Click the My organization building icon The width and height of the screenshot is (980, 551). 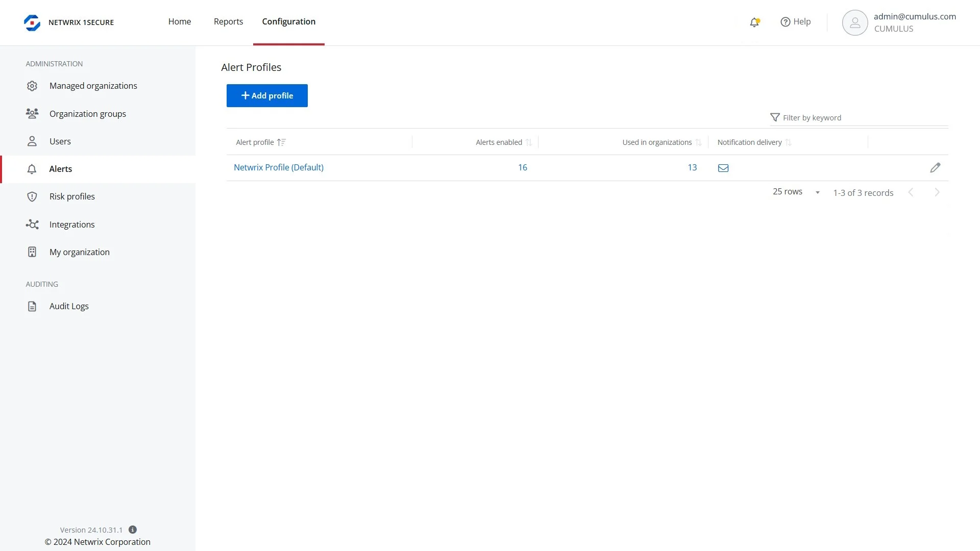pyautogui.click(x=32, y=252)
